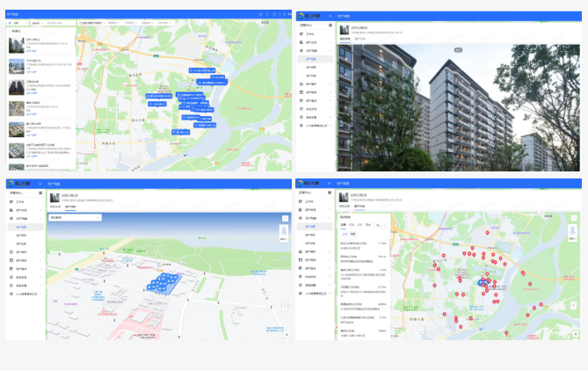This screenshot has height=371, width=588.
Task: Click the grid icon beside the photo view's sidebar title
Action: point(330,25)
